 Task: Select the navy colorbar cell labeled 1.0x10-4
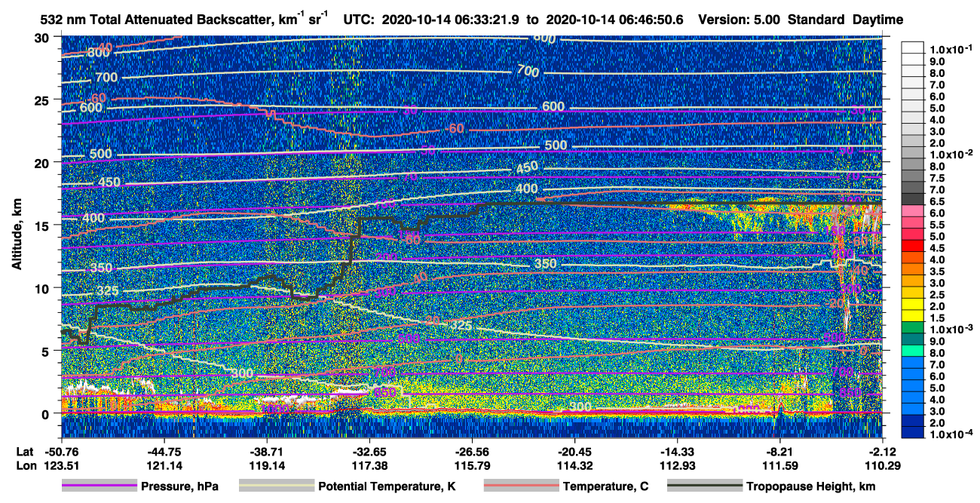914,433
